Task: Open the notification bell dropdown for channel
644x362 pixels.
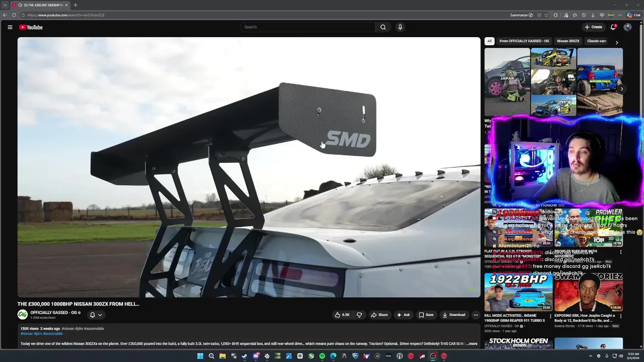Action: coord(96,315)
